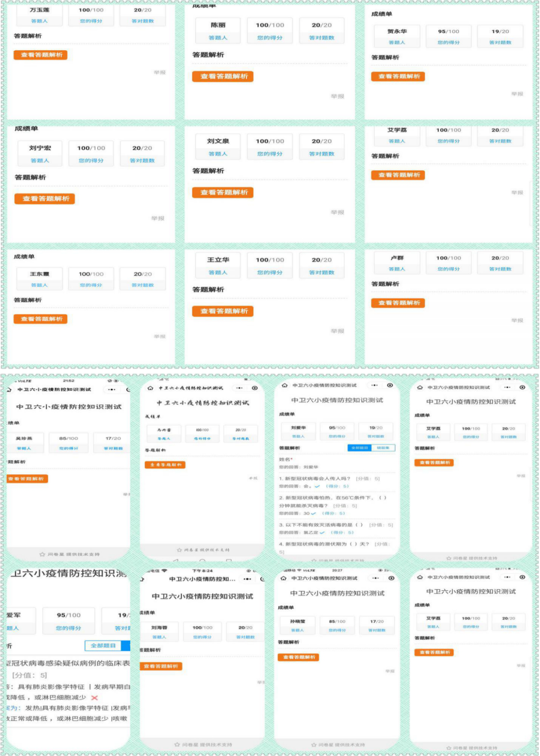Click name cell 卢群 答题人
This screenshot has width=540, height=756.
[x=397, y=263]
